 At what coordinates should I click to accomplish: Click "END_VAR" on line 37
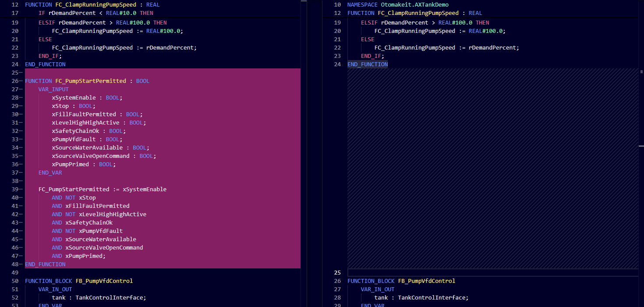[50, 172]
